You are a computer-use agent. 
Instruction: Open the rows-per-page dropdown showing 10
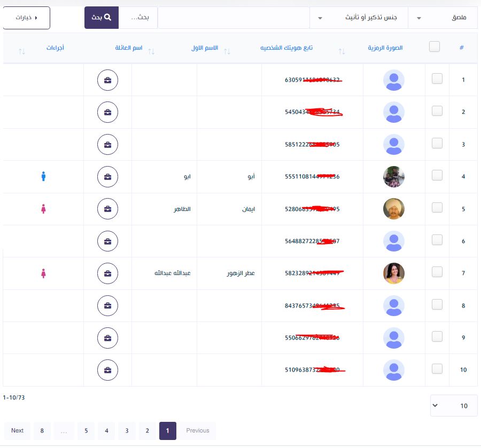click(x=453, y=406)
